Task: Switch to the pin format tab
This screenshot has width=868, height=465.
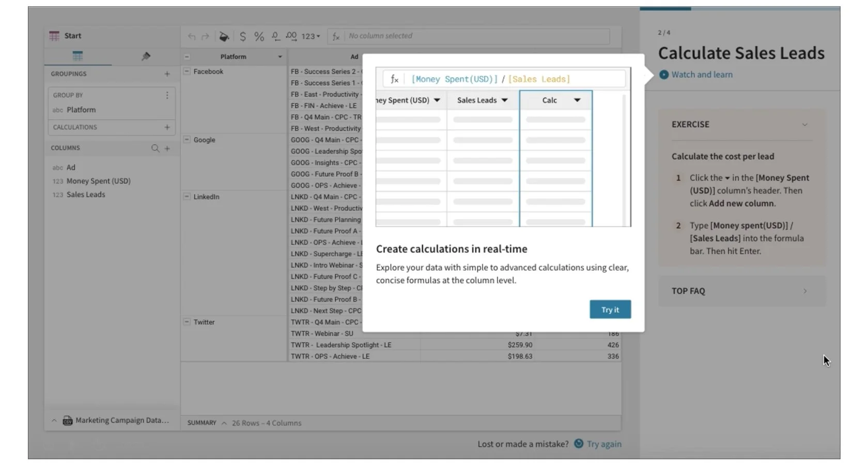Action: [x=146, y=56]
